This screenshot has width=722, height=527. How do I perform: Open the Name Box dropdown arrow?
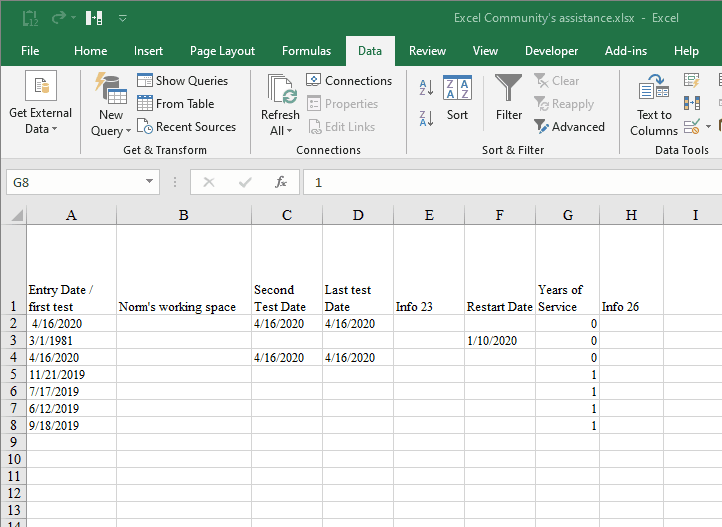click(x=149, y=183)
